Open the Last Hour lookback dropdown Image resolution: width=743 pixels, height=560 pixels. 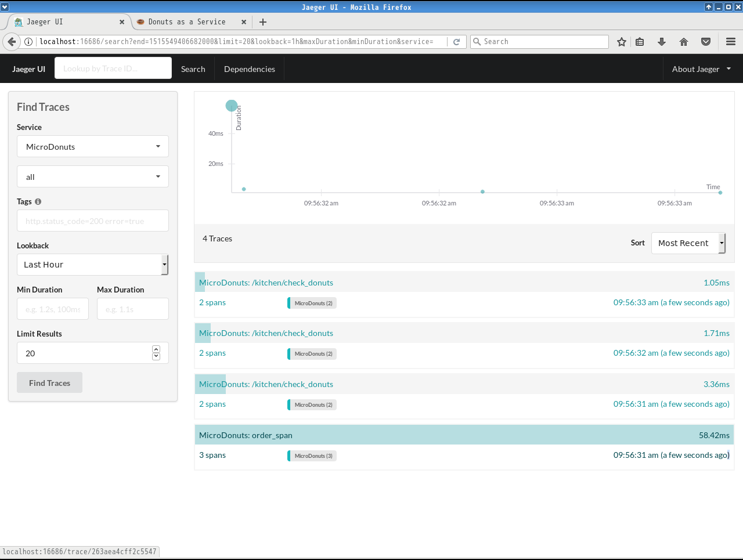click(93, 265)
